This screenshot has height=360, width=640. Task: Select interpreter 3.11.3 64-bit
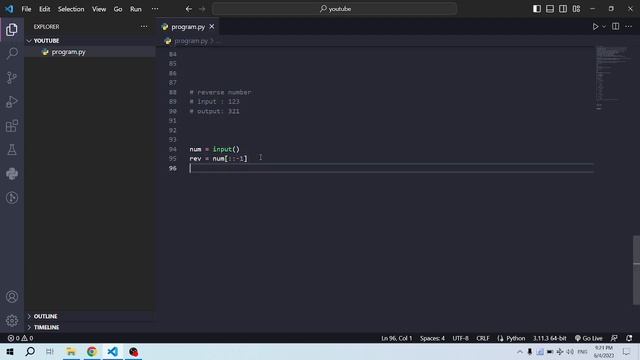[x=549, y=338]
